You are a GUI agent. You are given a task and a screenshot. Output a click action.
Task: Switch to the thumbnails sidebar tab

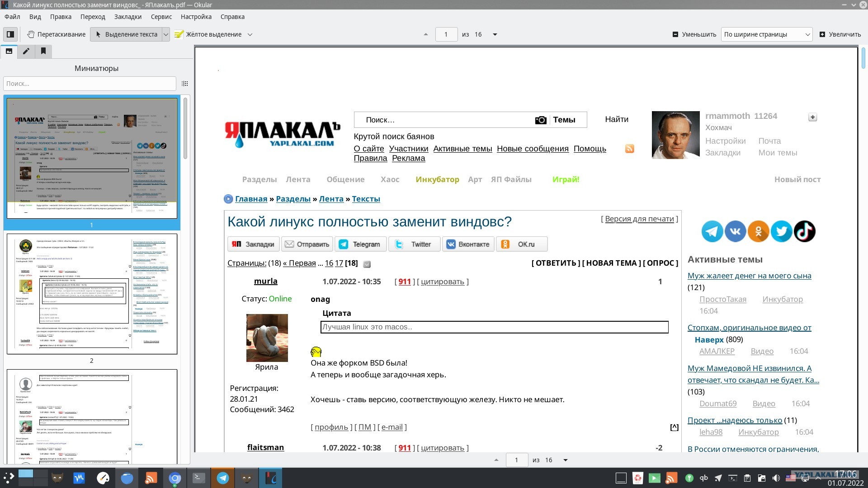click(x=9, y=52)
